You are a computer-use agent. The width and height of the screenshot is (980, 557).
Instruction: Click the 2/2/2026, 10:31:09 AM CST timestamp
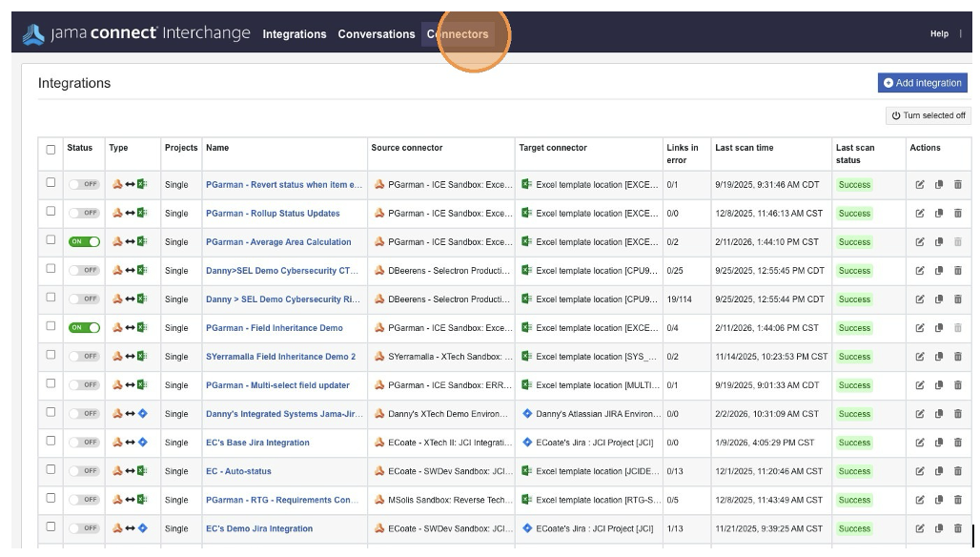coord(766,414)
